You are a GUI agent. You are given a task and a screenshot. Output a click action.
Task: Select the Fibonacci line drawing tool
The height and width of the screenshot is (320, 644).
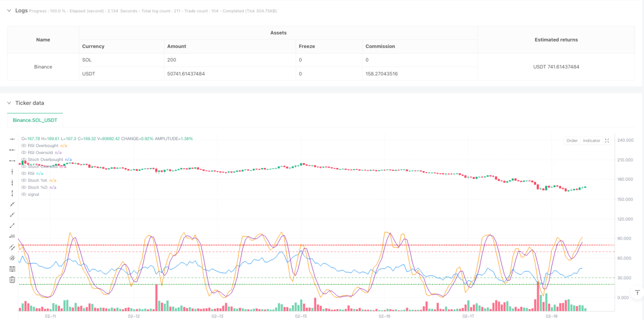point(12,268)
